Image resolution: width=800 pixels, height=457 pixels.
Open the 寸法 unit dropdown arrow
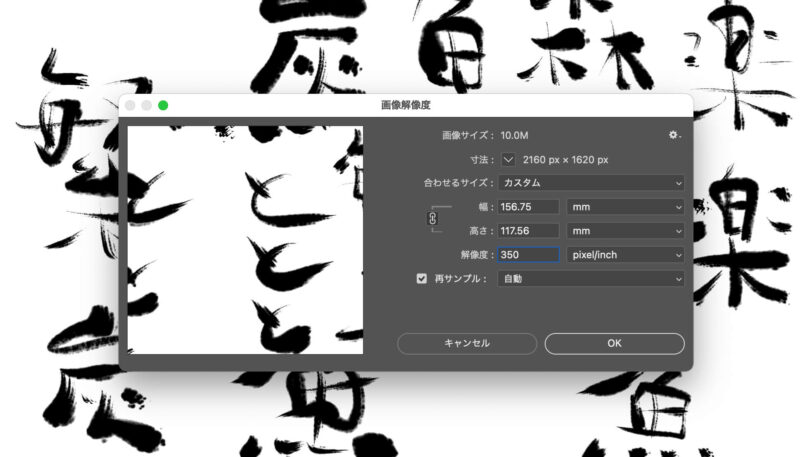pyautogui.click(x=508, y=160)
